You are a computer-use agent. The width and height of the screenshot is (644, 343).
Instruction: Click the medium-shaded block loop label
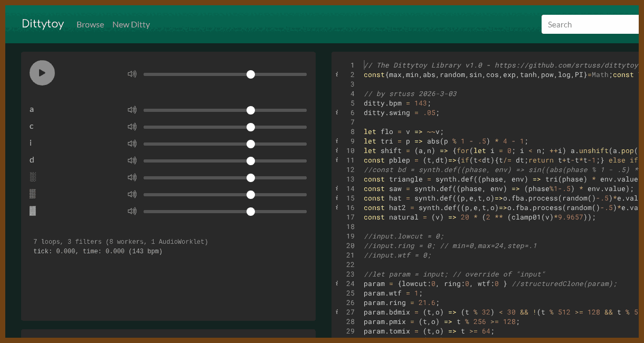click(x=33, y=194)
